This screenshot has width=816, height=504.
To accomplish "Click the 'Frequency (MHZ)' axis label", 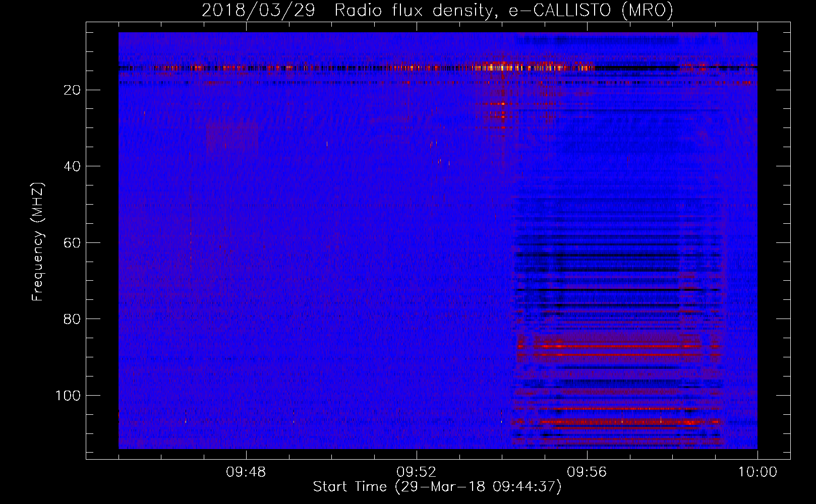I will (x=38, y=241).
